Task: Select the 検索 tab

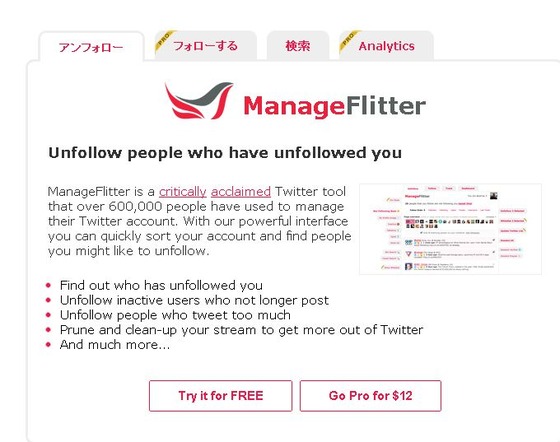Action: pos(298,46)
